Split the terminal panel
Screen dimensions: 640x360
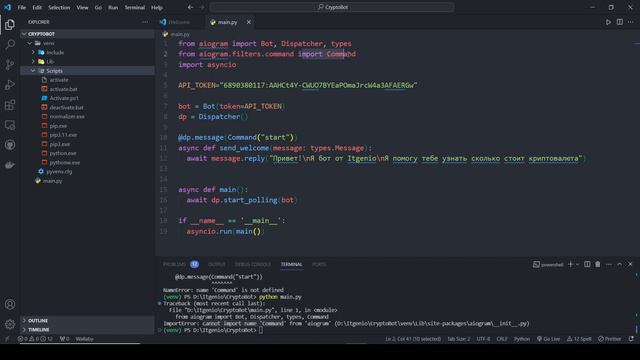tap(587, 264)
